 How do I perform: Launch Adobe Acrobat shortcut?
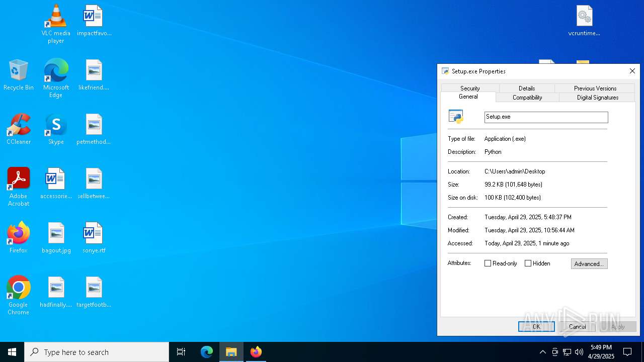coord(19,187)
